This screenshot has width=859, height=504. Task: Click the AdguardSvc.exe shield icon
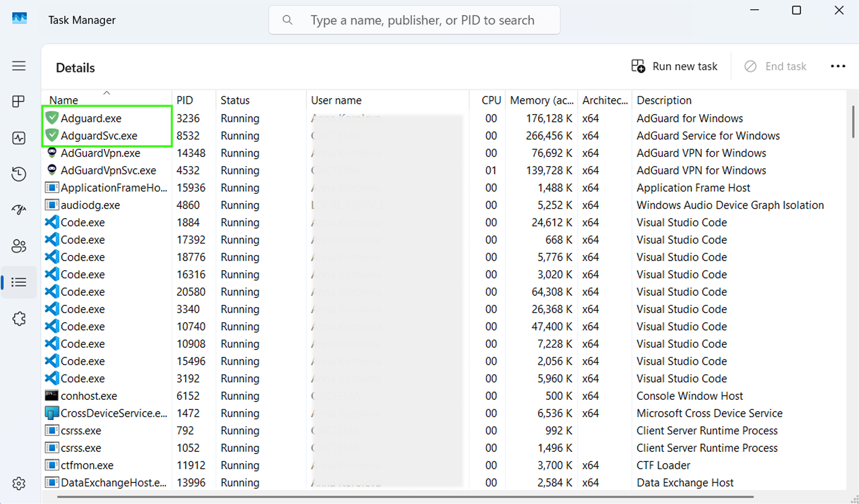coord(52,135)
